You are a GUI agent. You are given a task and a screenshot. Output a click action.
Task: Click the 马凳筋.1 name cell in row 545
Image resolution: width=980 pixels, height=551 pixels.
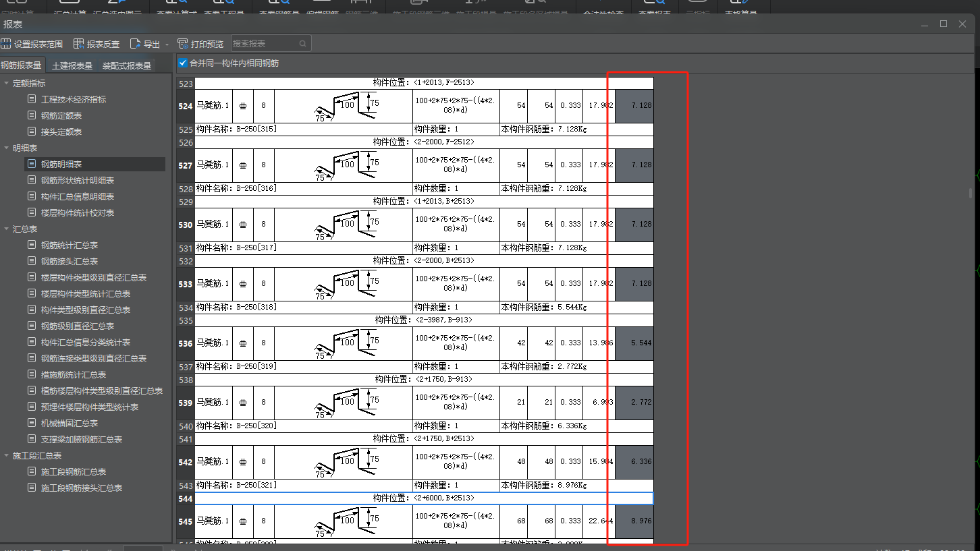[213, 521]
